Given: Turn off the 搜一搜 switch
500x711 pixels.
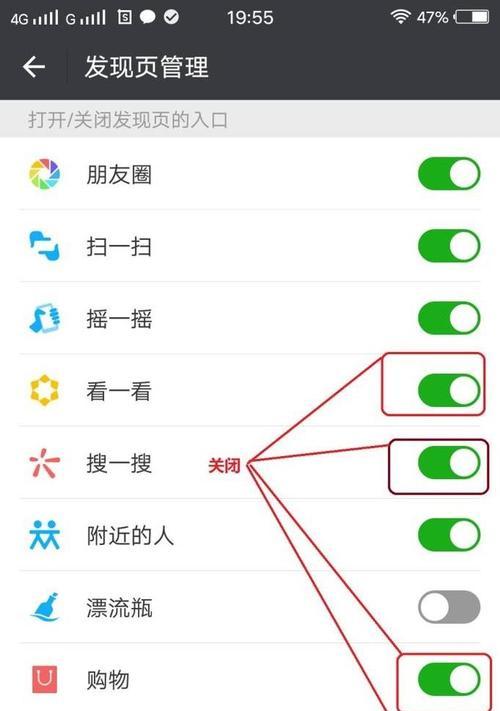Looking at the screenshot, I should (x=449, y=463).
